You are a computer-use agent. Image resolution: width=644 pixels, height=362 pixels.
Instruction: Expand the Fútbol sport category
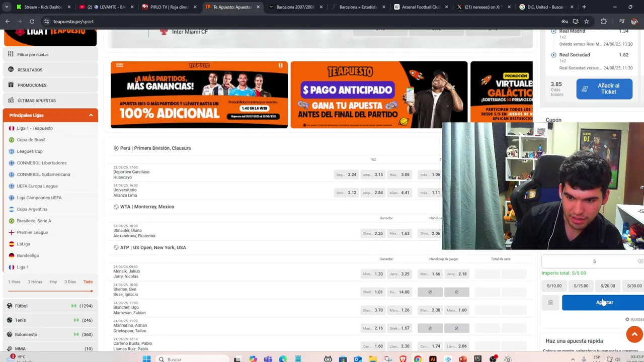click(x=50, y=306)
